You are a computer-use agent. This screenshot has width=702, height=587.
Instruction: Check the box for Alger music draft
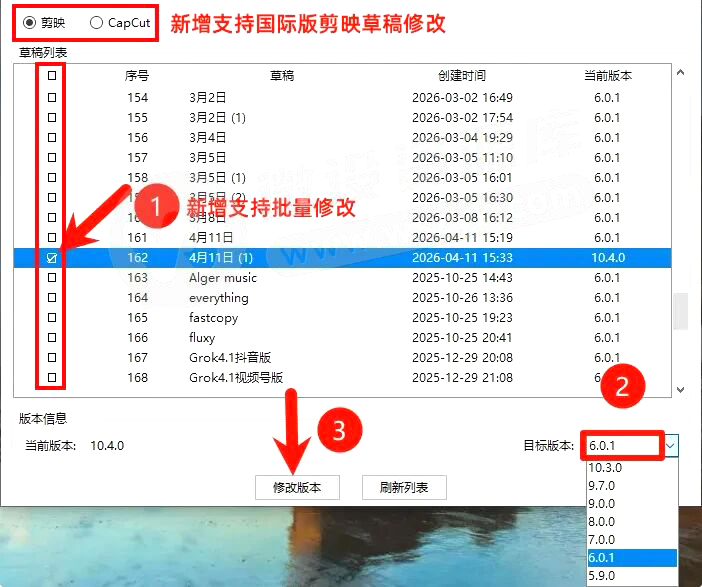[52, 277]
